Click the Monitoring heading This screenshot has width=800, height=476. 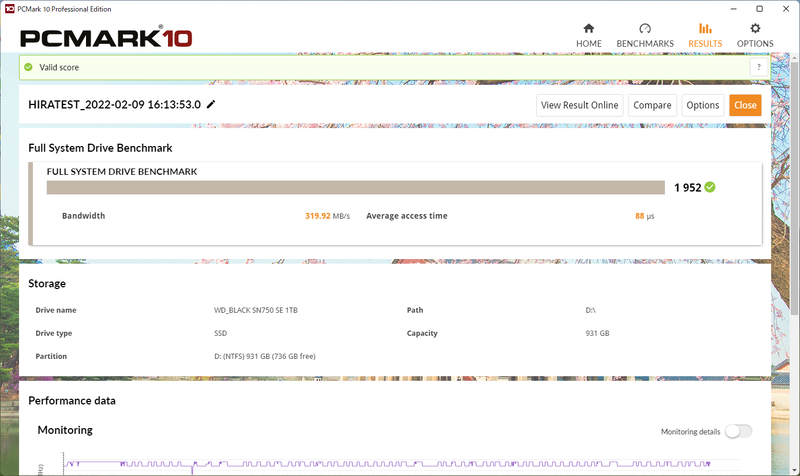click(x=65, y=430)
